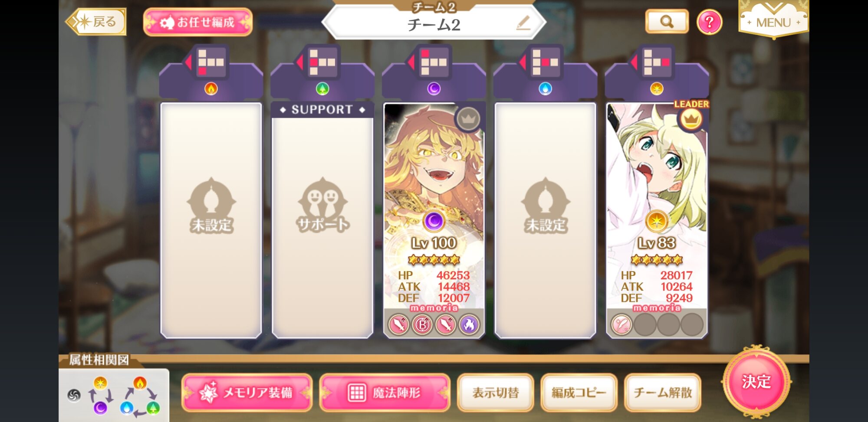Viewport: 868px width, 422px height.
Task: Tap the feather memoria icon on Lv 83 card
Action: (x=621, y=324)
